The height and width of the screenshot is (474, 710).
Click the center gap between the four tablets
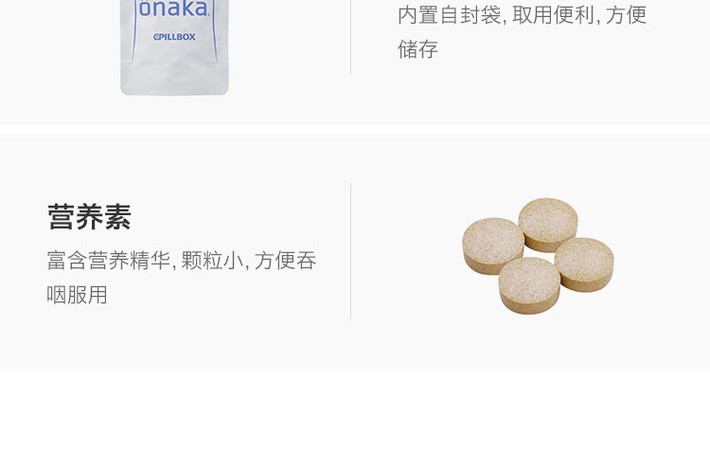click(539, 255)
